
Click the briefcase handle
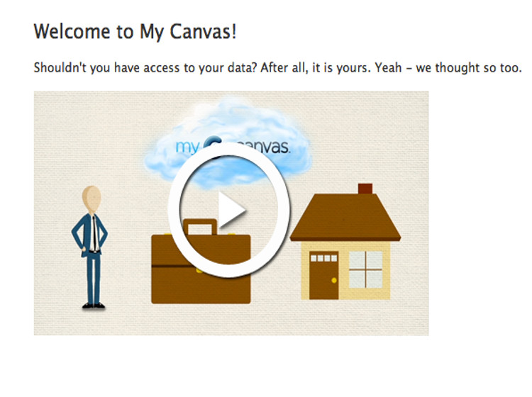200,227
